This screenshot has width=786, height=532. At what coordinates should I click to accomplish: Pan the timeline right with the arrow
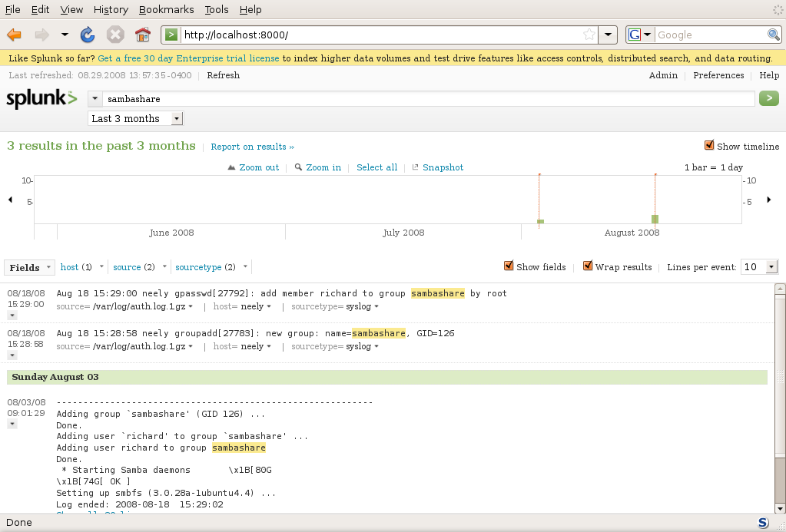769,200
